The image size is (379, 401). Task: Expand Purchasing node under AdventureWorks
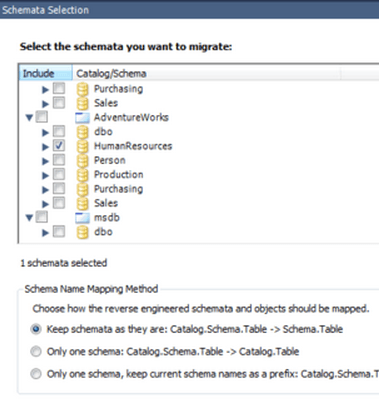[x=45, y=190]
